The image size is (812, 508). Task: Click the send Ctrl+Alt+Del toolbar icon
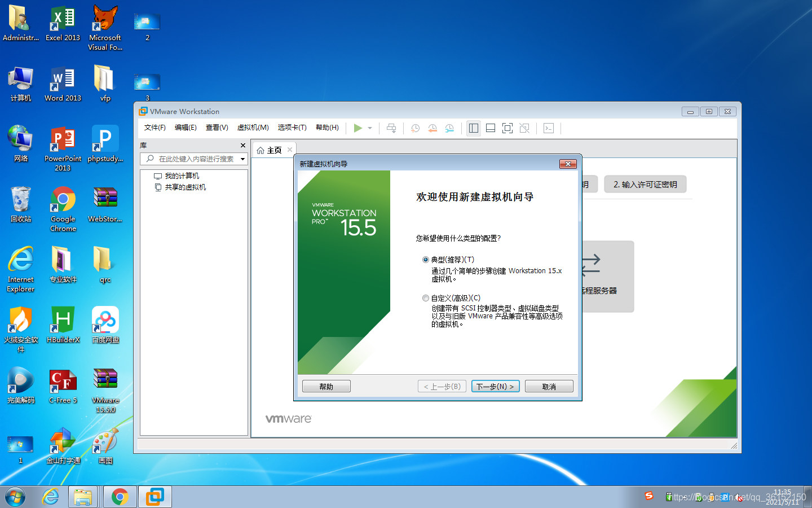(x=391, y=128)
